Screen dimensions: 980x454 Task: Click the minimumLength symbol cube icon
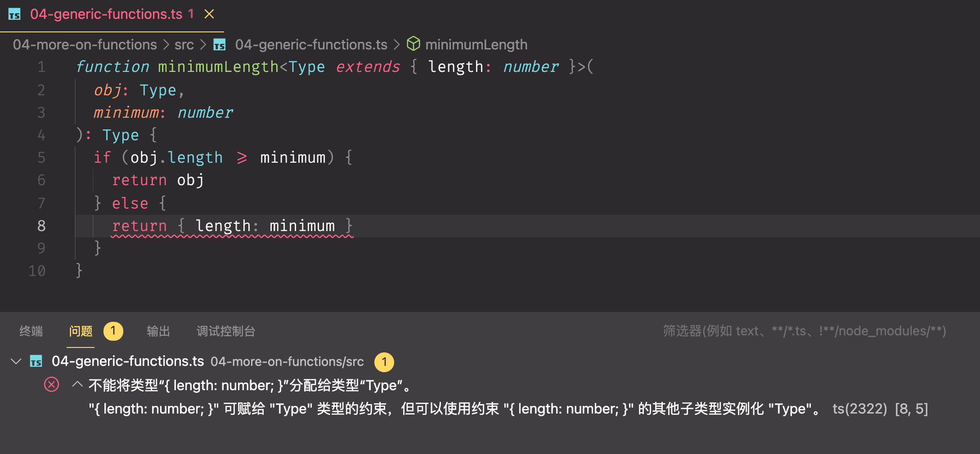click(x=414, y=44)
